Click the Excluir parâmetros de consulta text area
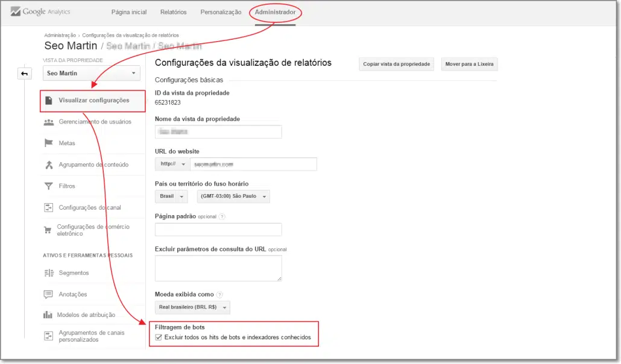The height and width of the screenshot is (364, 621). (218, 268)
